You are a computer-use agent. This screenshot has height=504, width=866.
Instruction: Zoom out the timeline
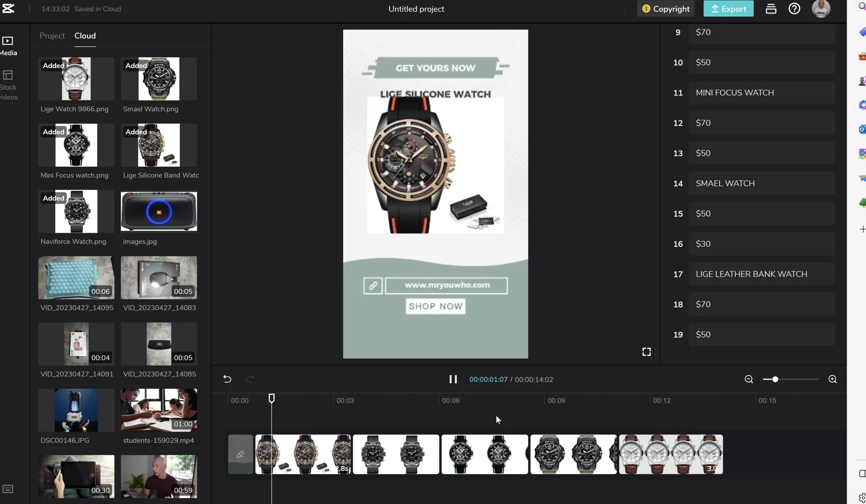[749, 379]
